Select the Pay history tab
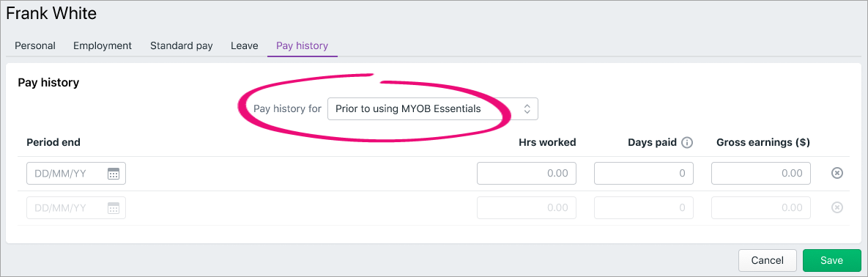The width and height of the screenshot is (868, 277). point(303,45)
